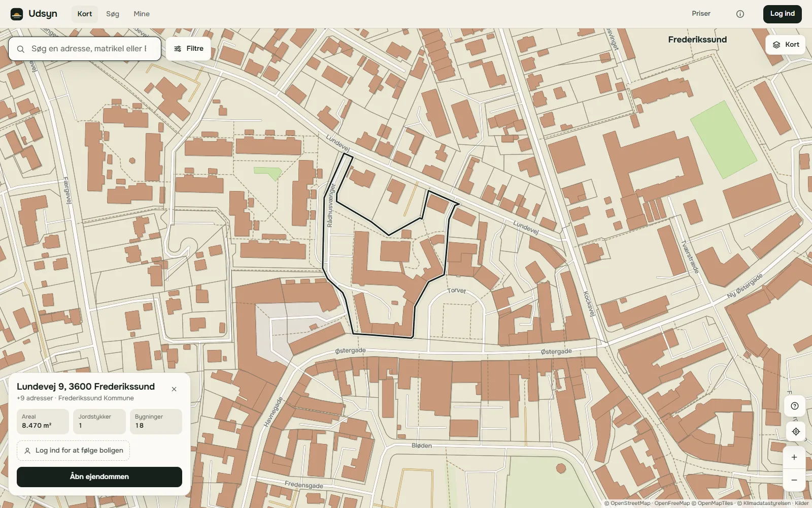Click the Bløden street label
The image size is (812, 508).
point(422,446)
